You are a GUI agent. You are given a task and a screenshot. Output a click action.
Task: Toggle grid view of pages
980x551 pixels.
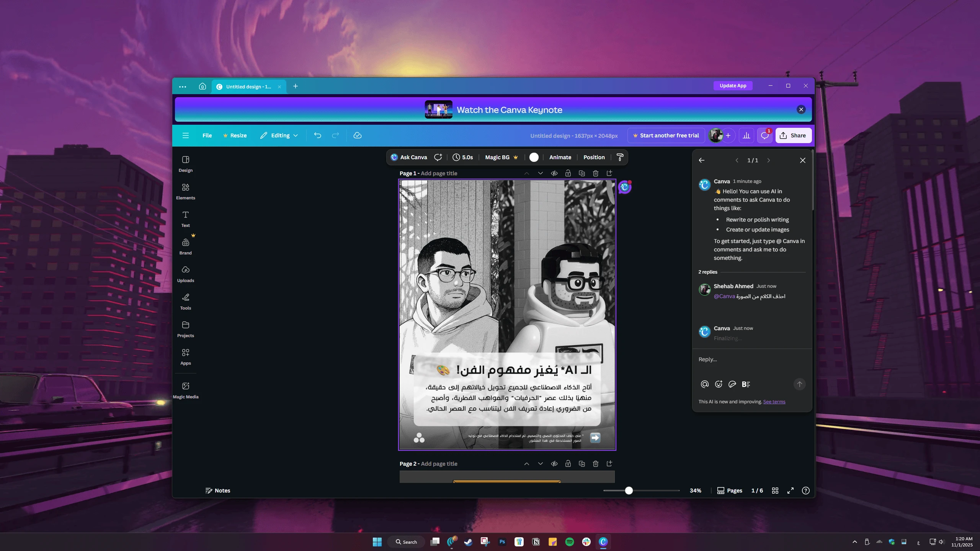tap(775, 491)
